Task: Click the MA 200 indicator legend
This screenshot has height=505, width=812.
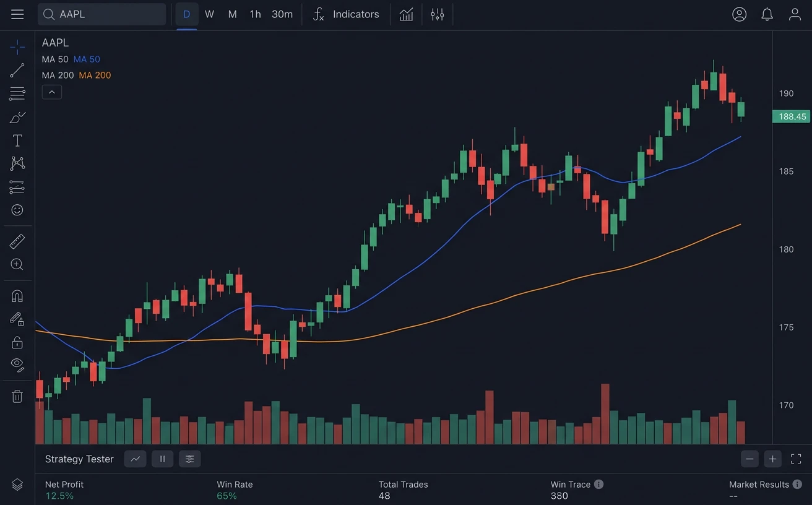Action: [x=76, y=76]
